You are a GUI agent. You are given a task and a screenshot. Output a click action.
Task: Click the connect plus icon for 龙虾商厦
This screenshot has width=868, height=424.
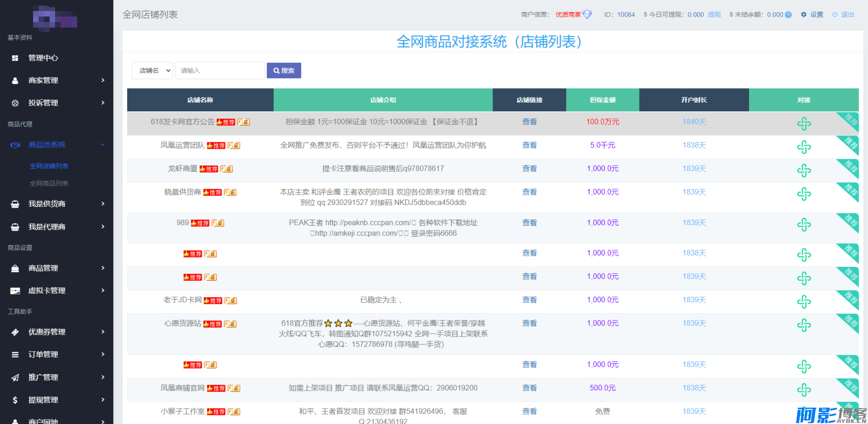pos(803,170)
